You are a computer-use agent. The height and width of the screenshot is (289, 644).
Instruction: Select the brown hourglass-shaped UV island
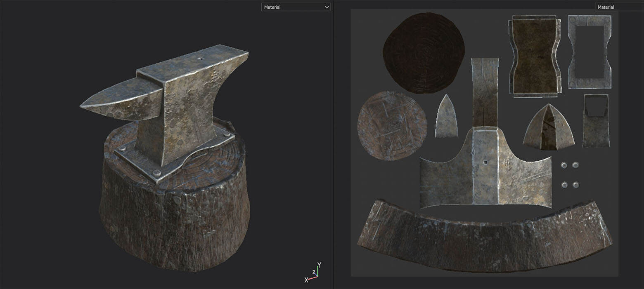pos(535,56)
